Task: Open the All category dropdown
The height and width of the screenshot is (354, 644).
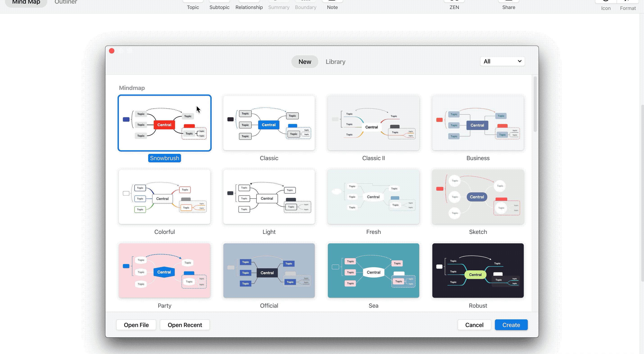Action: click(502, 61)
